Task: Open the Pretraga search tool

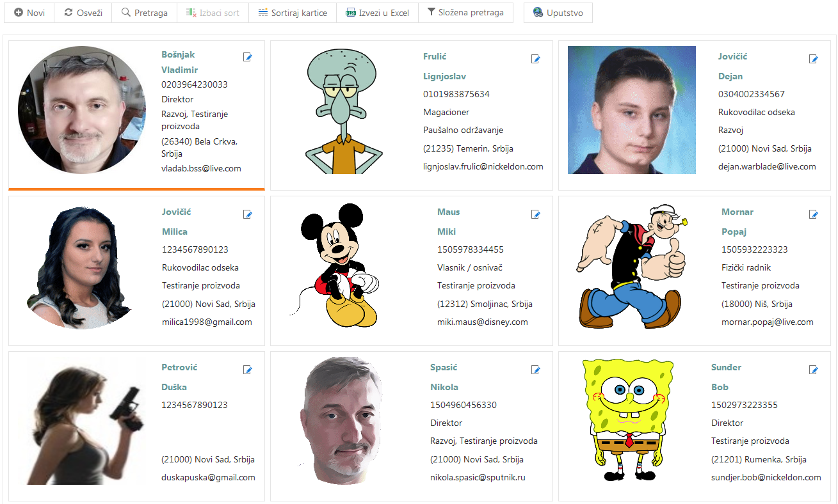Action: pos(144,13)
